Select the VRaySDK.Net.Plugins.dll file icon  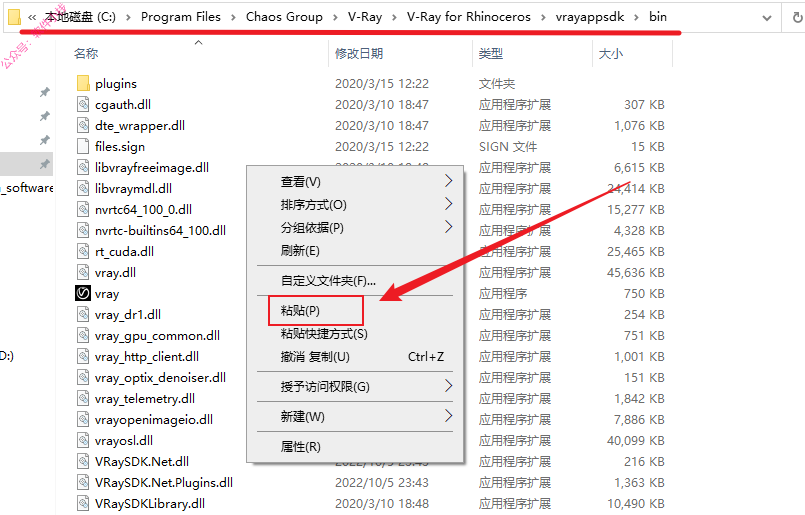click(83, 483)
